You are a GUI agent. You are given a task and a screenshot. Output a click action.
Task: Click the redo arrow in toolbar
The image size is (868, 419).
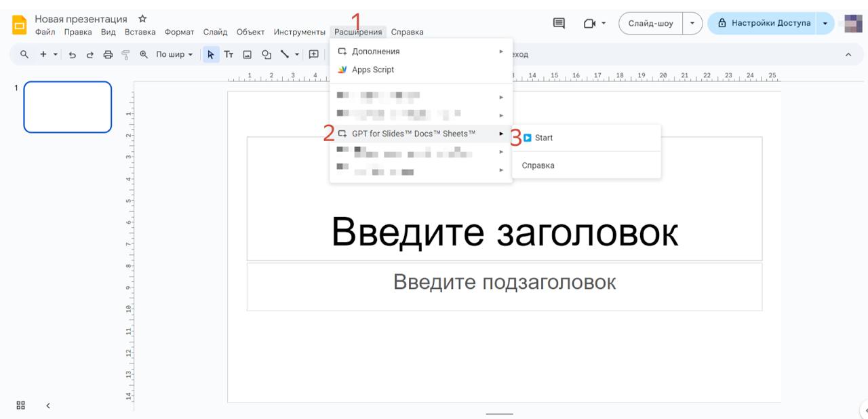90,55
